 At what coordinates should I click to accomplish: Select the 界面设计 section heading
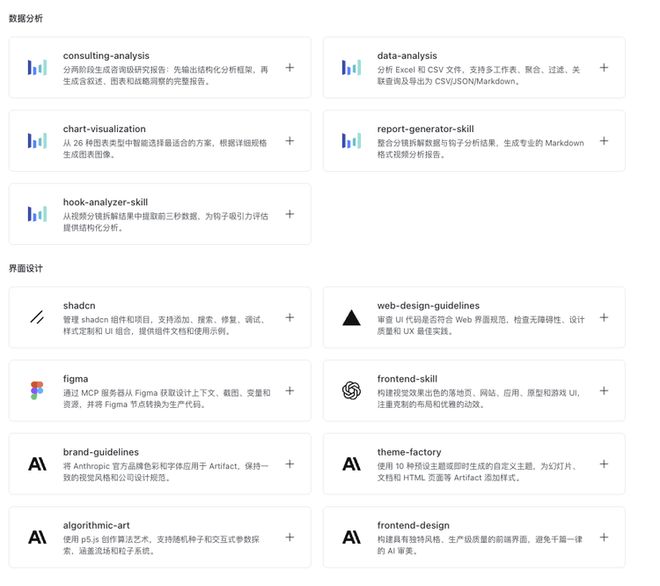click(x=26, y=268)
